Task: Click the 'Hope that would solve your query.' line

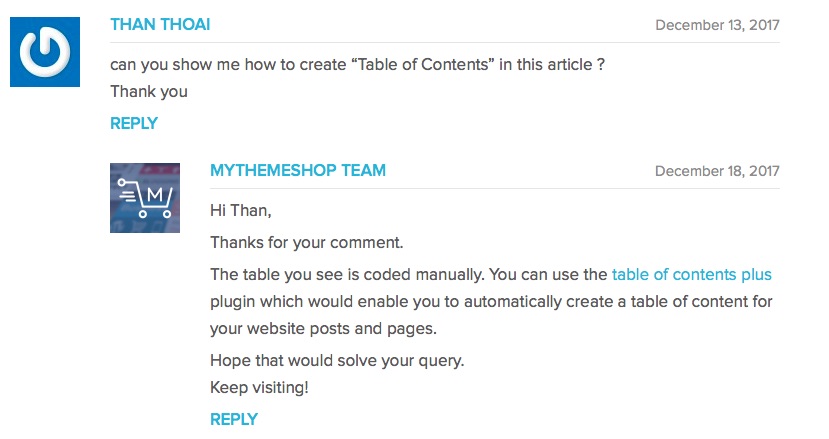Action: point(337,361)
